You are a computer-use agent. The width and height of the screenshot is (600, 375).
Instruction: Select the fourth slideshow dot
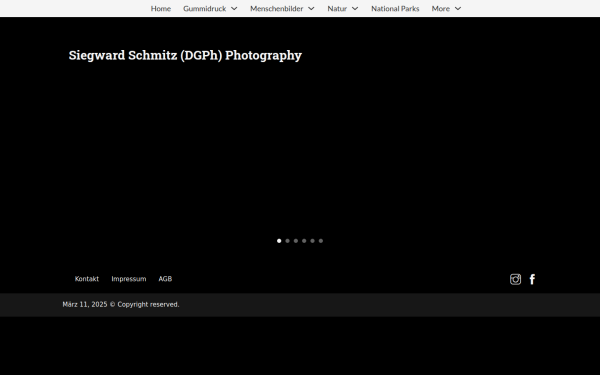click(x=304, y=241)
